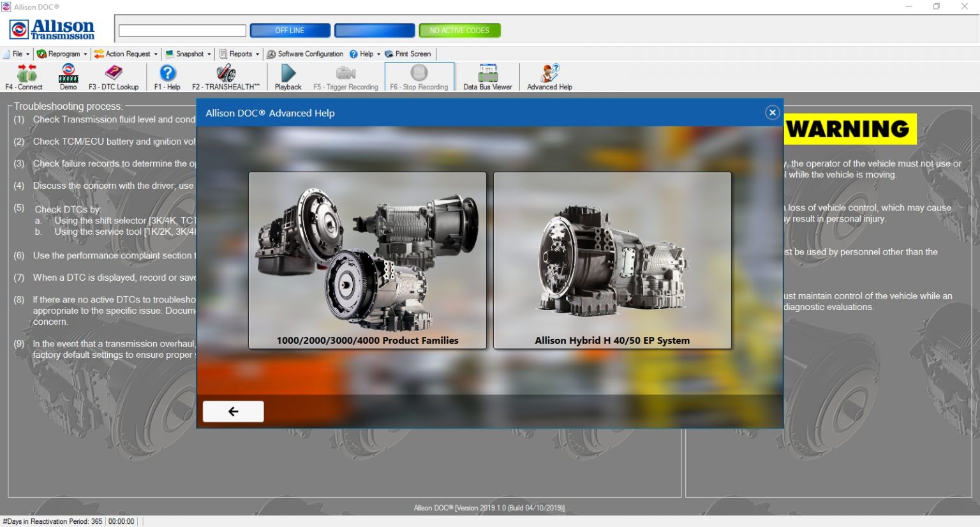This screenshot has height=527, width=980.
Task: Click the Action Request menu
Action: (x=126, y=54)
